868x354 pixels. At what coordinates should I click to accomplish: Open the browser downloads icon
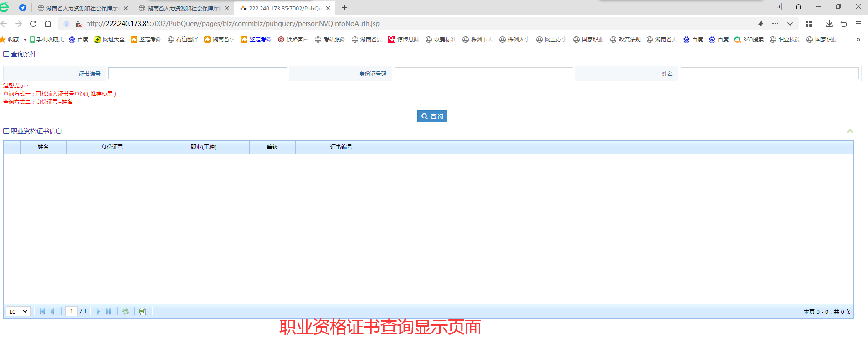[829, 24]
